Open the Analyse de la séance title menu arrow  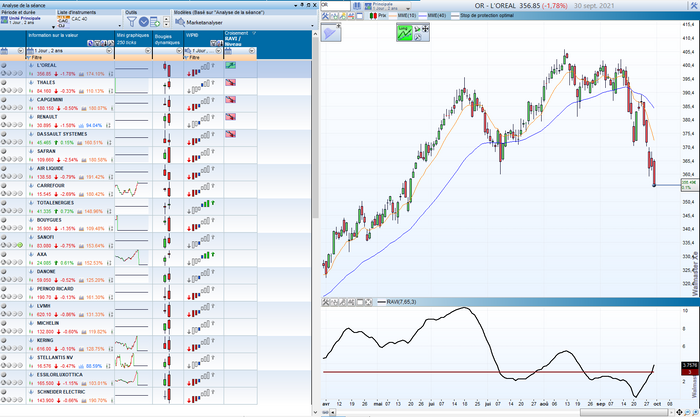[x=296, y=5]
